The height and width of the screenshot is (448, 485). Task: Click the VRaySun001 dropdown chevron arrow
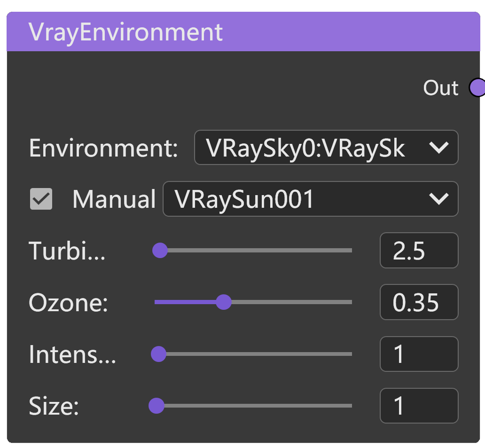[x=439, y=199]
